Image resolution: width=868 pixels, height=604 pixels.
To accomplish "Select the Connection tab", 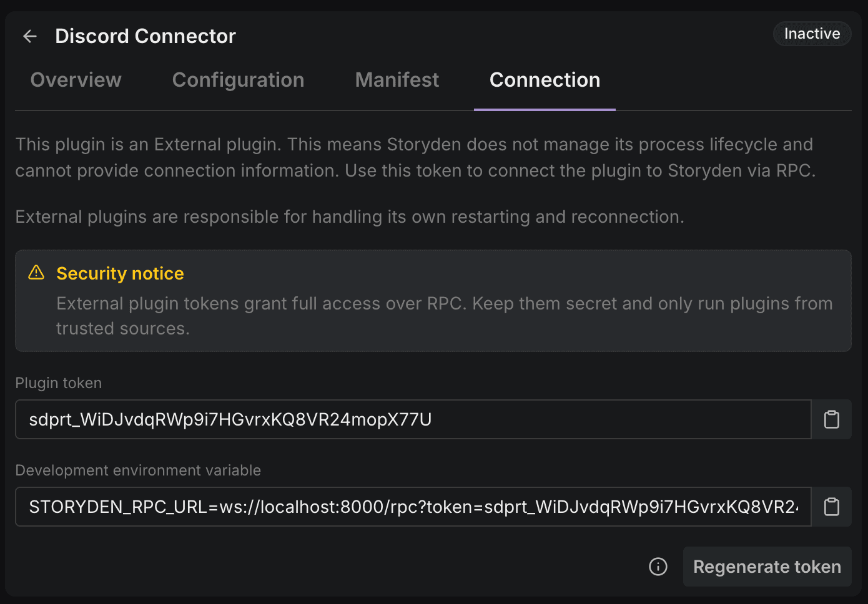I will pos(544,80).
